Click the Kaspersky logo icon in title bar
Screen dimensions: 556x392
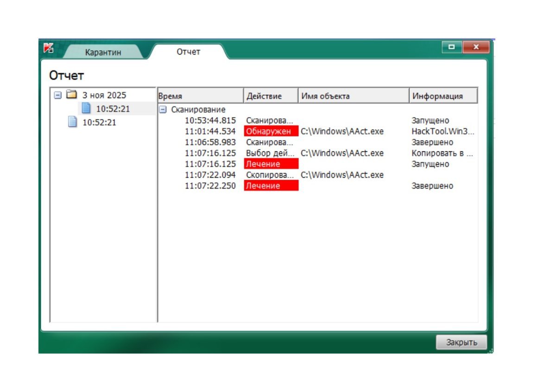(49, 48)
